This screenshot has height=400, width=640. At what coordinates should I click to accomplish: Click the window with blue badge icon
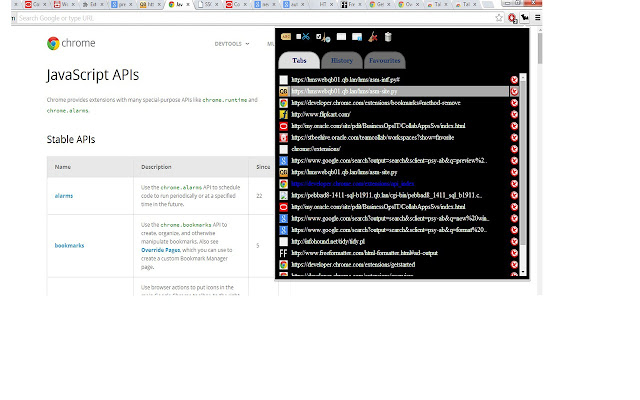pos(357,37)
